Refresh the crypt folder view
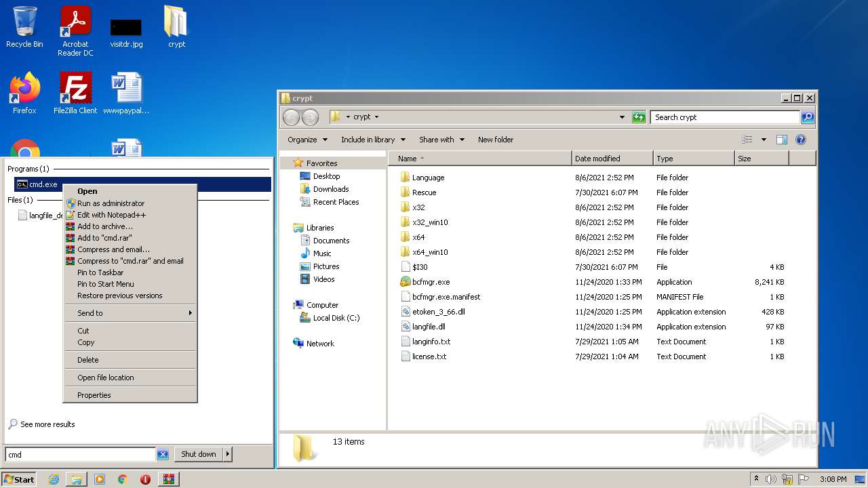 coord(639,117)
